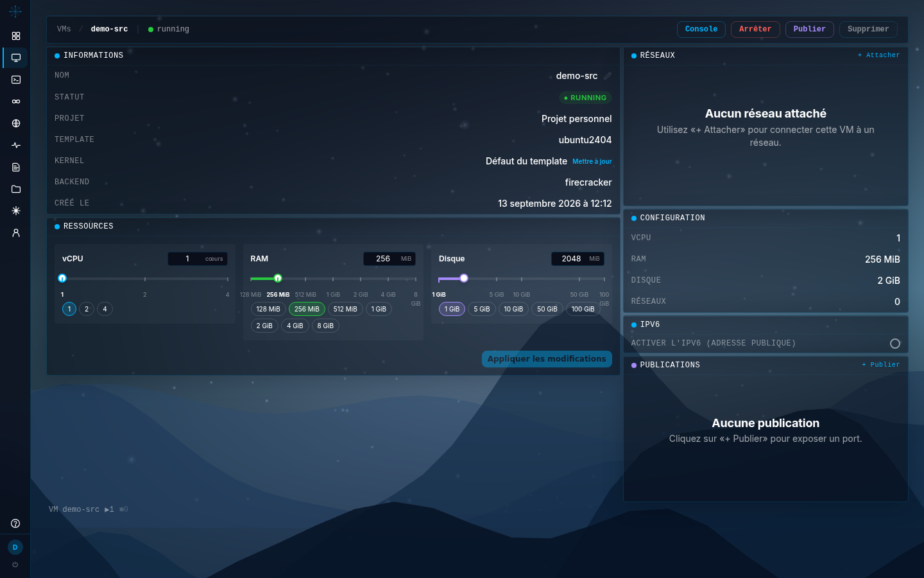Toggle the IPv6 public address switch
This screenshot has height=578, width=924.
point(895,344)
